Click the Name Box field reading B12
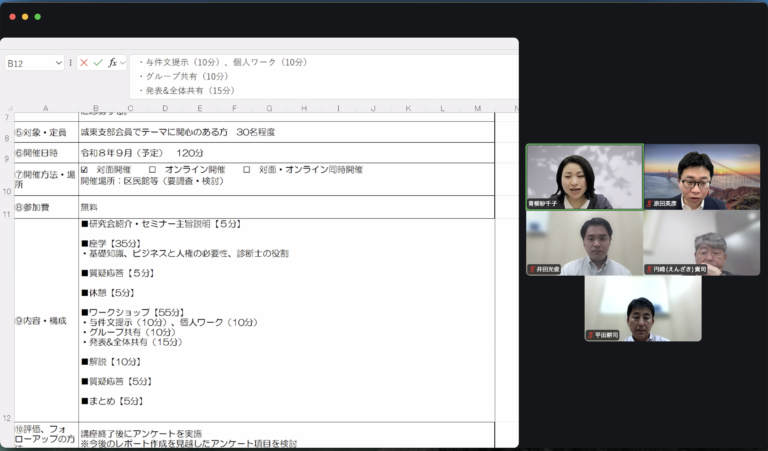The width and height of the screenshot is (768, 451). tap(29, 63)
